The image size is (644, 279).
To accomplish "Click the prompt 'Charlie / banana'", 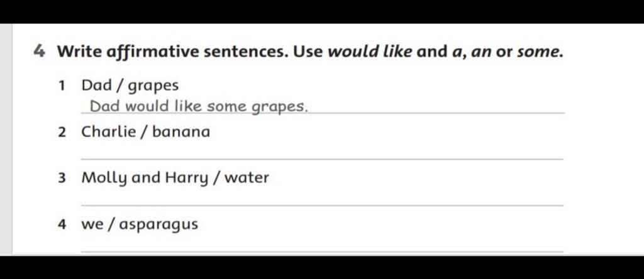I will tap(145, 132).
